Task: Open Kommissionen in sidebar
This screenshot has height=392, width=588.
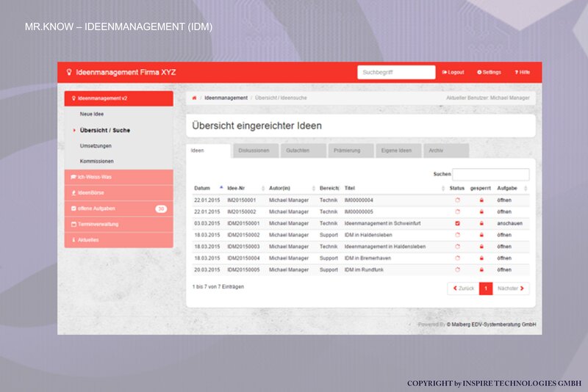Action: 97,161
